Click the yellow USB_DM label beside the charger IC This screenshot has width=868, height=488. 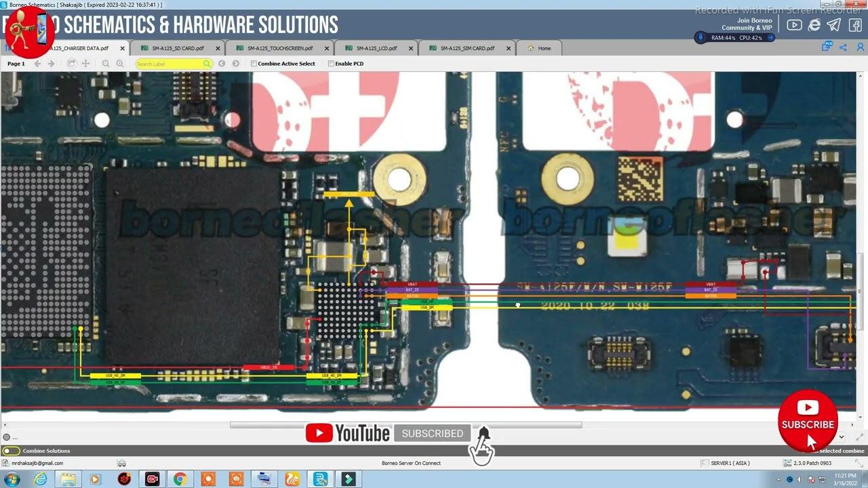point(427,308)
